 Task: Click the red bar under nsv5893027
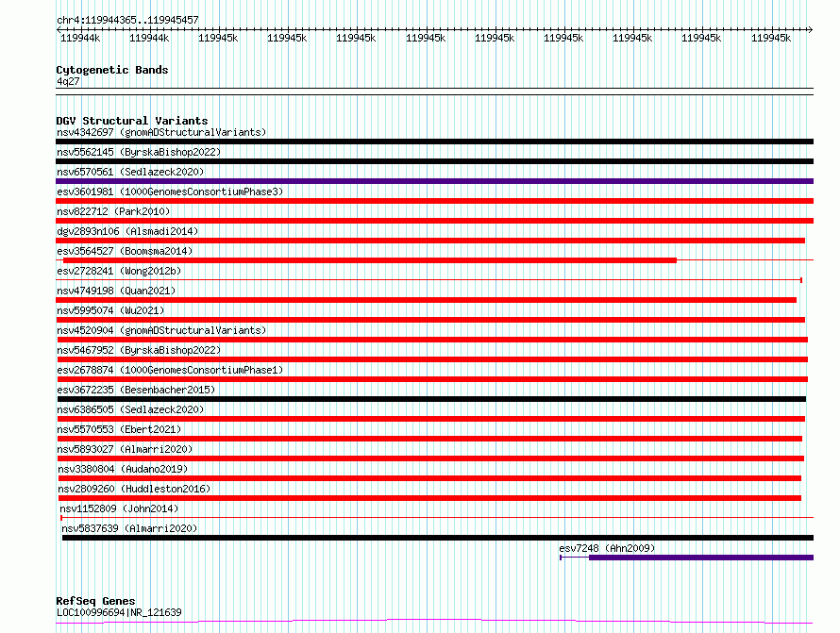pos(430,459)
